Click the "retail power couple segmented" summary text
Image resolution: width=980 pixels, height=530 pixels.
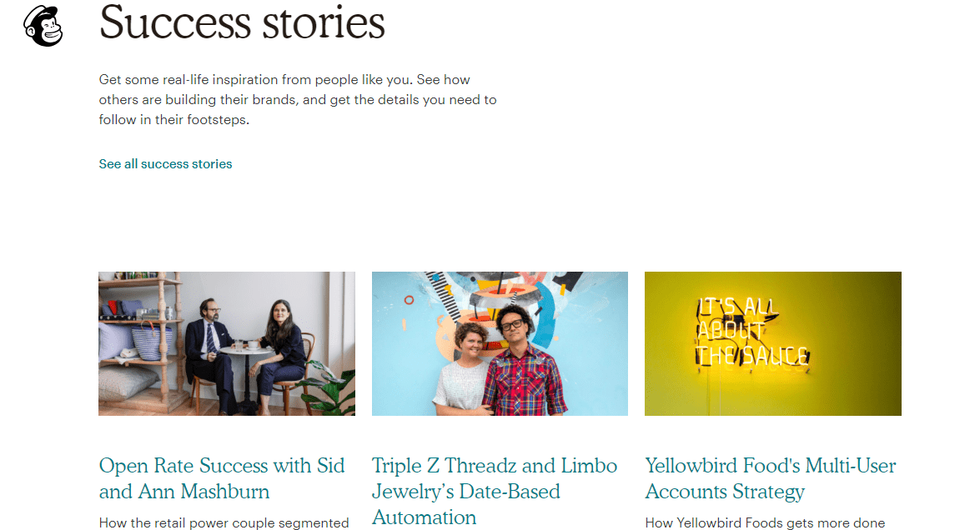click(224, 523)
